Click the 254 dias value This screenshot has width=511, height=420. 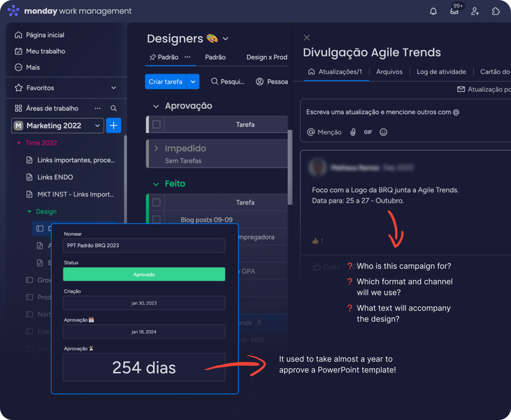click(x=144, y=367)
